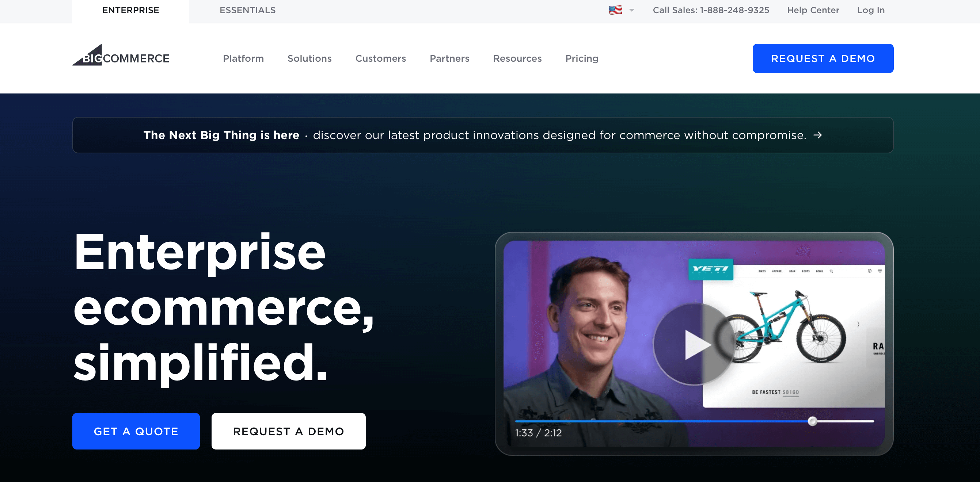Click the Get a Quote button
980x482 pixels.
136,432
